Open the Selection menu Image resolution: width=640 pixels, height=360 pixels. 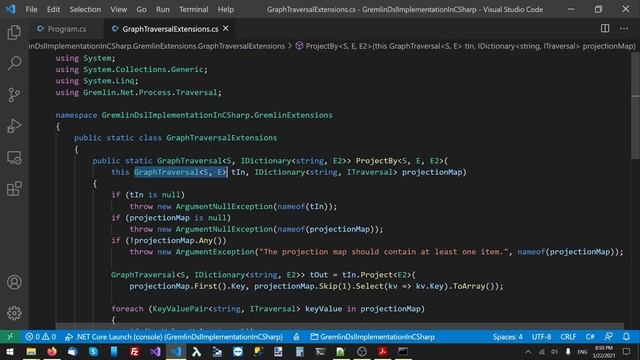[x=85, y=9]
